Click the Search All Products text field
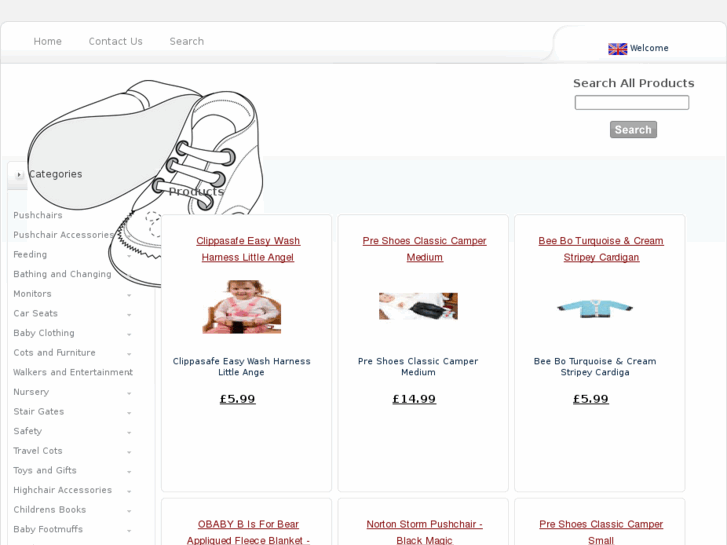 tap(631, 102)
